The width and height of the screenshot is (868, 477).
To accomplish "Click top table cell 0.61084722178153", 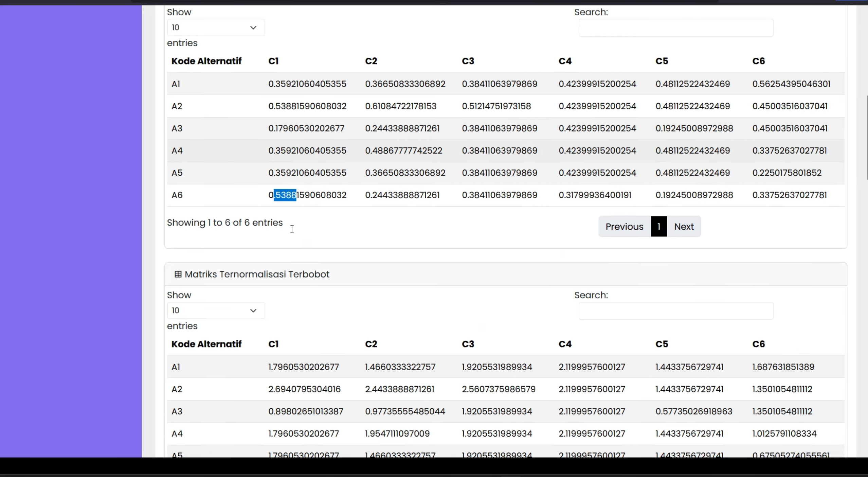I will 401,106.
